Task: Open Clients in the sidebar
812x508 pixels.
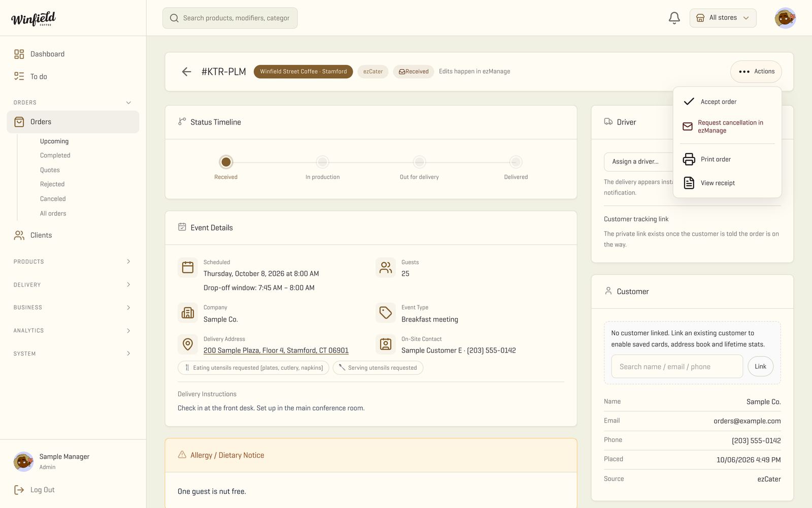Action: (73, 235)
